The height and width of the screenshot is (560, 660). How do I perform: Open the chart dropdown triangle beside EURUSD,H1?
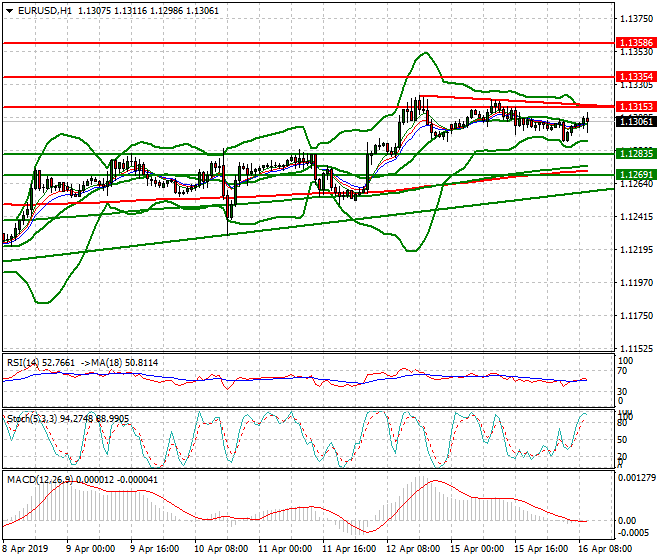(x=9, y=11)
